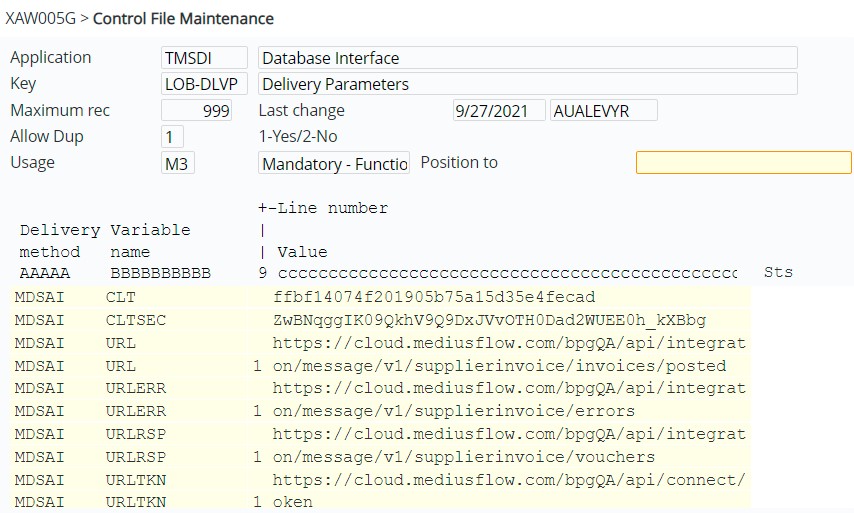
Task: Click the Database Interface description field
Action: coord(527,58)
